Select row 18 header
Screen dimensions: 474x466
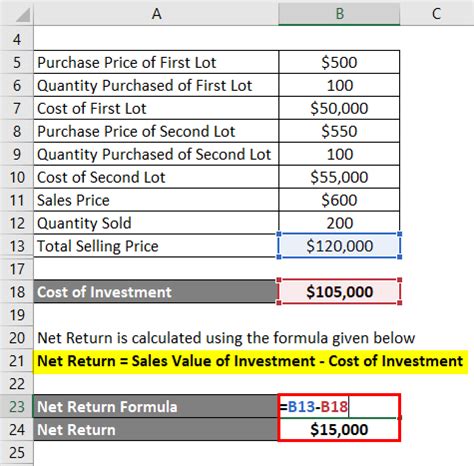(17, 292)
